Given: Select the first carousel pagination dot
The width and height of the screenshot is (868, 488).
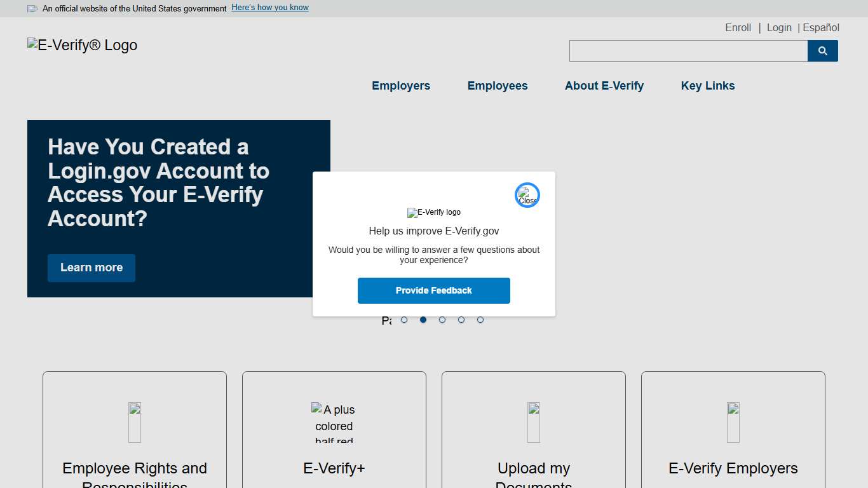Looking at the screenshot, I should 404,320.
